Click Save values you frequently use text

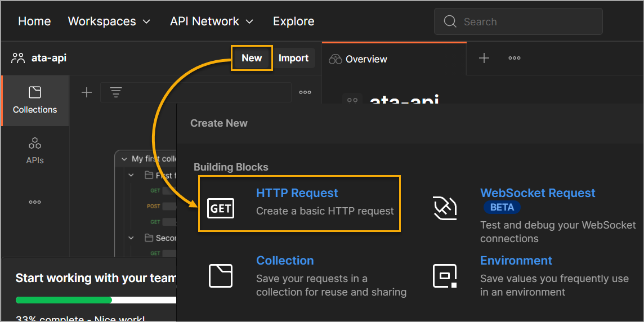coord(554,285)
